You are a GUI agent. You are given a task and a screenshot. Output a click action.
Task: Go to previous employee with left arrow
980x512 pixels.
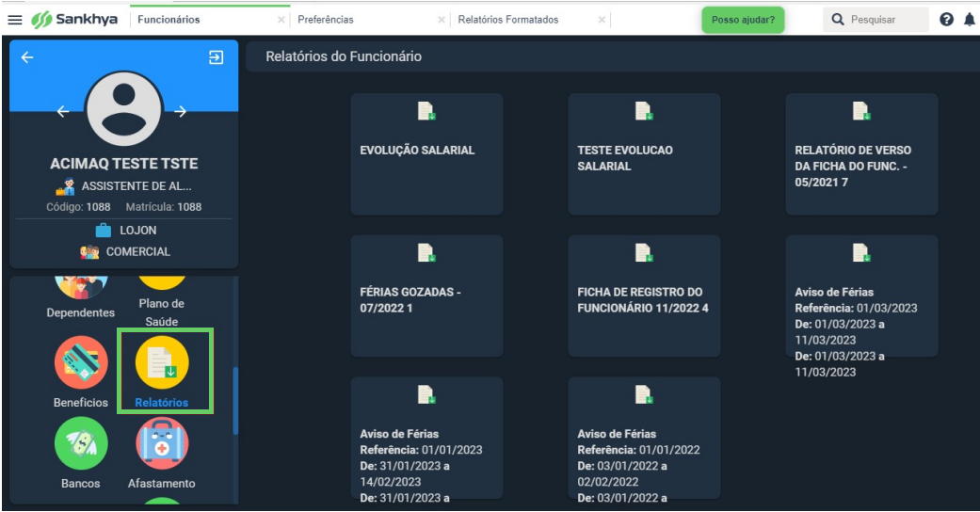pos(63,112)
